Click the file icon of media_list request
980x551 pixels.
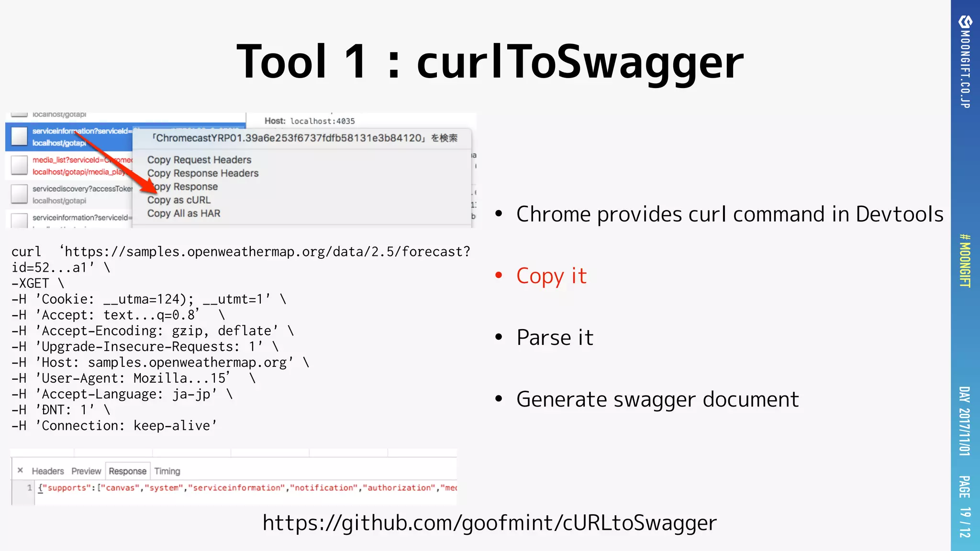point(19,165)
